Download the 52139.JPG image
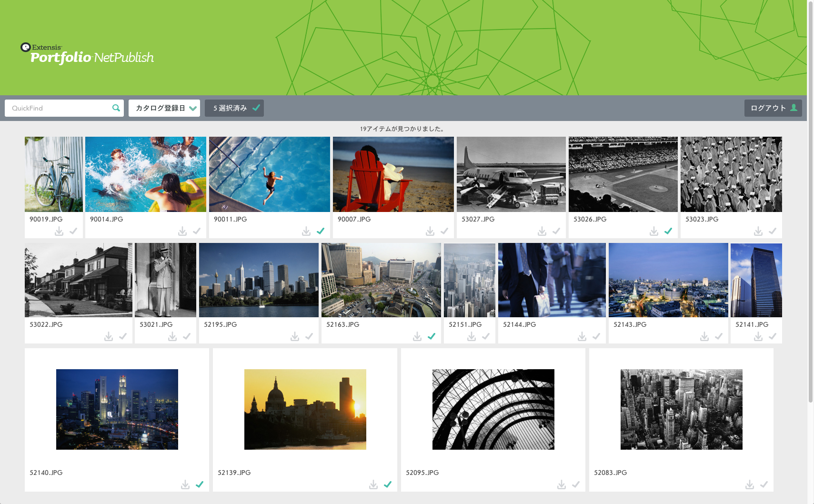This screenshot has height=504, width=814. [x=373, y=484]
